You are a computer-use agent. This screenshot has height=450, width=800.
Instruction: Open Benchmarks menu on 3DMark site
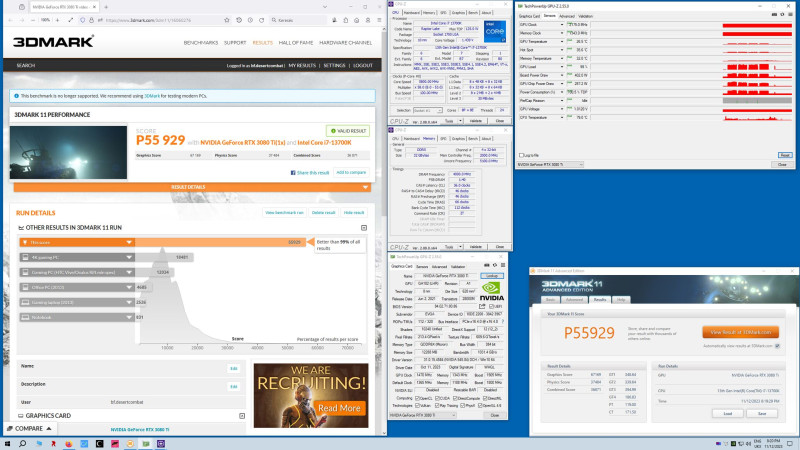(201, 43)
